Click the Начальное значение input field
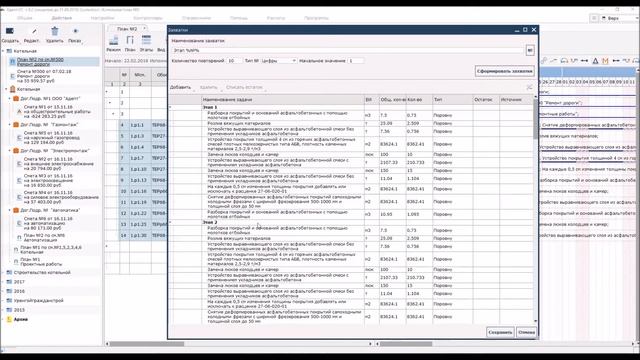The image size is (640, 360). (356, 60)
